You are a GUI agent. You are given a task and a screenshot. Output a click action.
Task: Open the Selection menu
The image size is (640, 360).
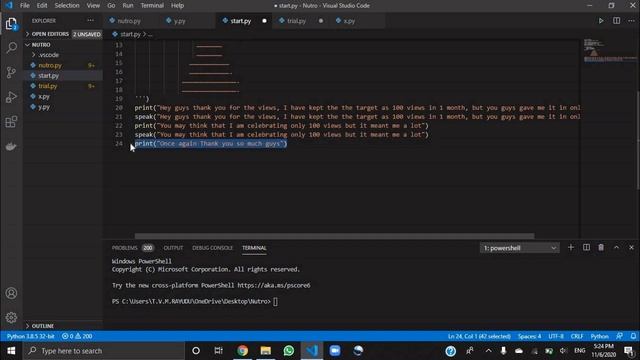point(67,5)
